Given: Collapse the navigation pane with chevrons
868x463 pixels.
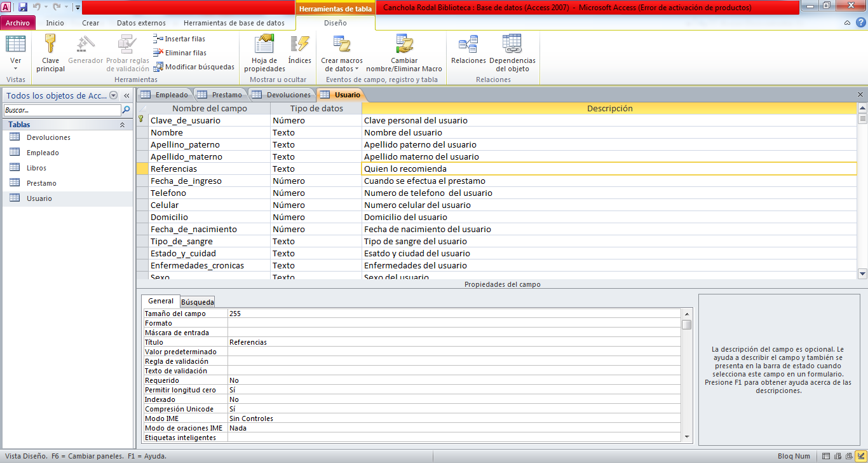Looking at the screenshot, I should [126, 95].
